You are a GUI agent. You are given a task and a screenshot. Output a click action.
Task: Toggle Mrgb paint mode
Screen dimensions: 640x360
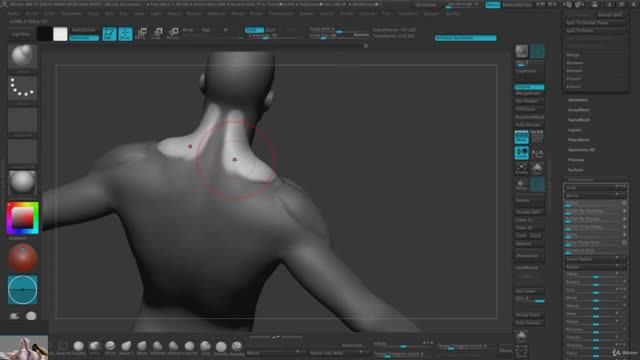pos(188,30)
